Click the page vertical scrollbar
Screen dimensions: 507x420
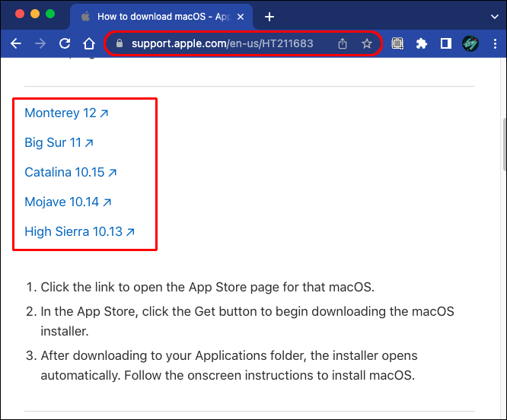(x=504, y=145)
